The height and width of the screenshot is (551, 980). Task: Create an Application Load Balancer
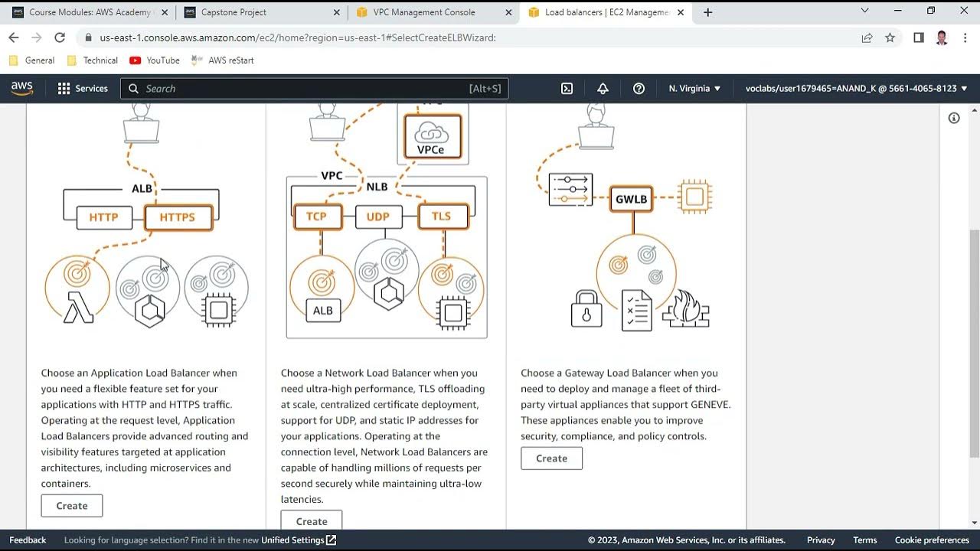tap(72, 506)
